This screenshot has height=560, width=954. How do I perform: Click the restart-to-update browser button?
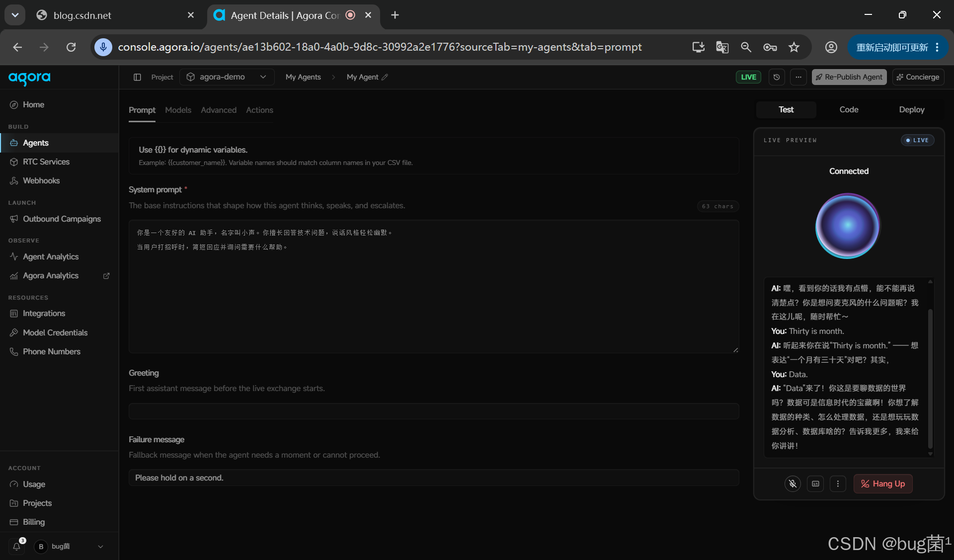click(898, 47)
